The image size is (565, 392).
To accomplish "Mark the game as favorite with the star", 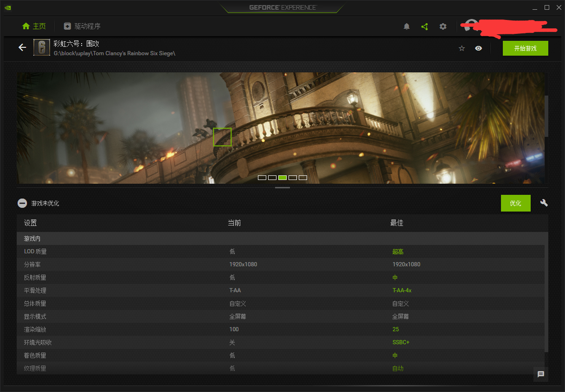I will (462, 48).
